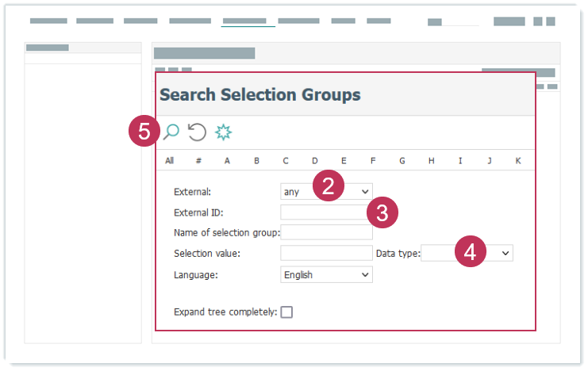
Task: Click the magnifying glass search icon
Action: [x=171, y=132]
